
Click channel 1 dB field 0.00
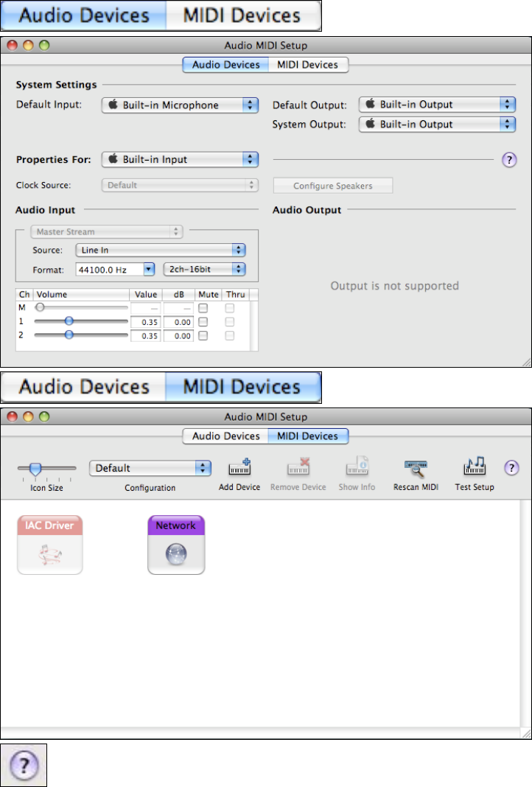(x=178, y=322)
